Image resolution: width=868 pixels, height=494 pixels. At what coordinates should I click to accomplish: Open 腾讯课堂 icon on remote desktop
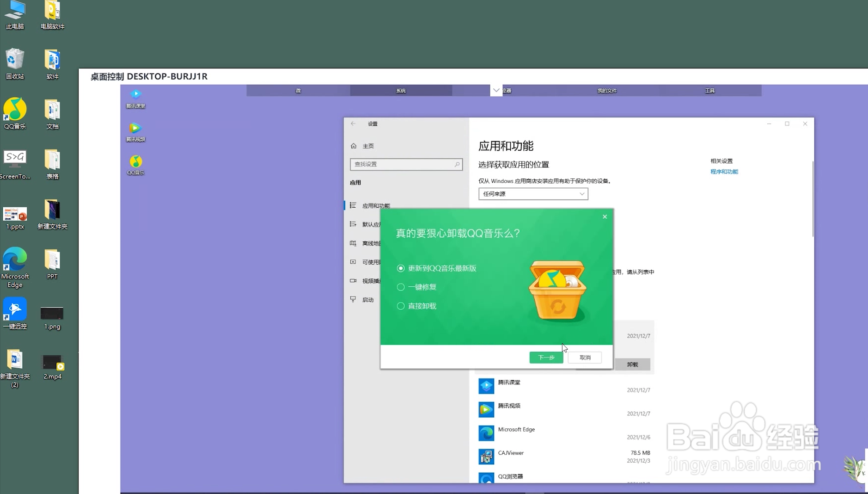coord(135,99)
